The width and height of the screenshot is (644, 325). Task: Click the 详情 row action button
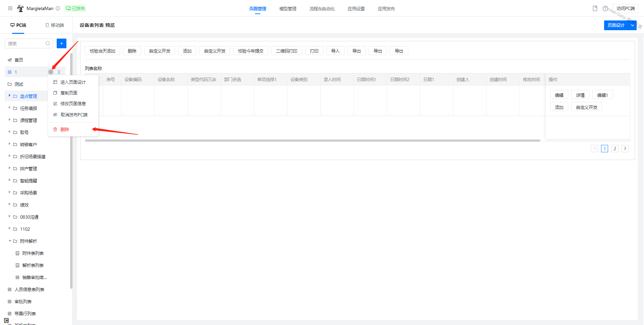pos(580,95)
